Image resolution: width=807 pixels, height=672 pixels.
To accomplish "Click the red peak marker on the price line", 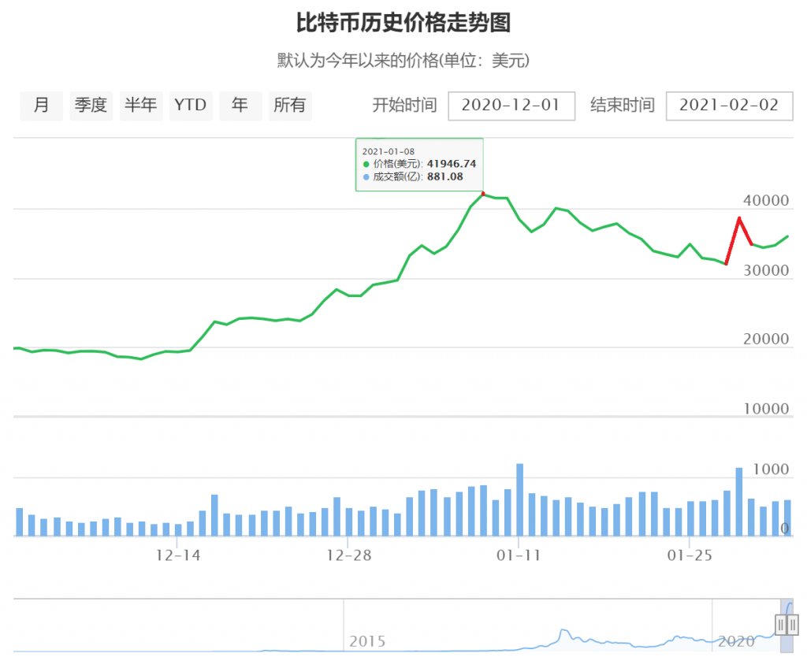I will (483, 194).
